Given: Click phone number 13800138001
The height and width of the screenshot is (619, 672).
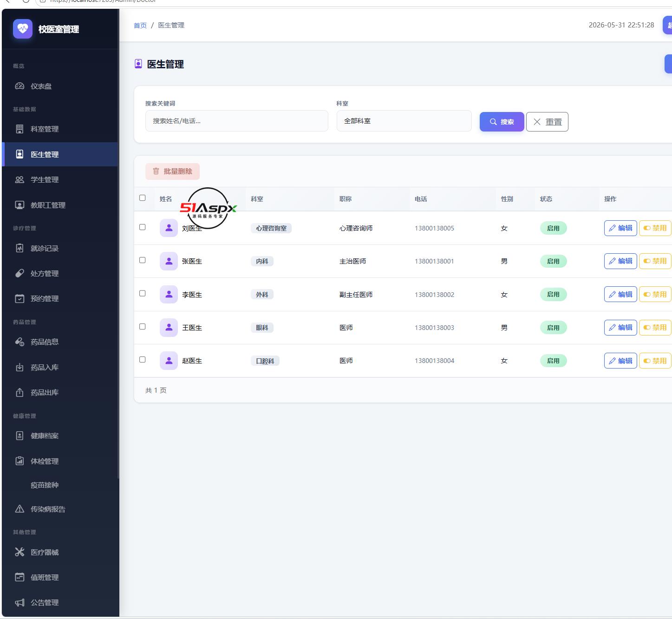Looking at the screenshot, I should 434,261.
